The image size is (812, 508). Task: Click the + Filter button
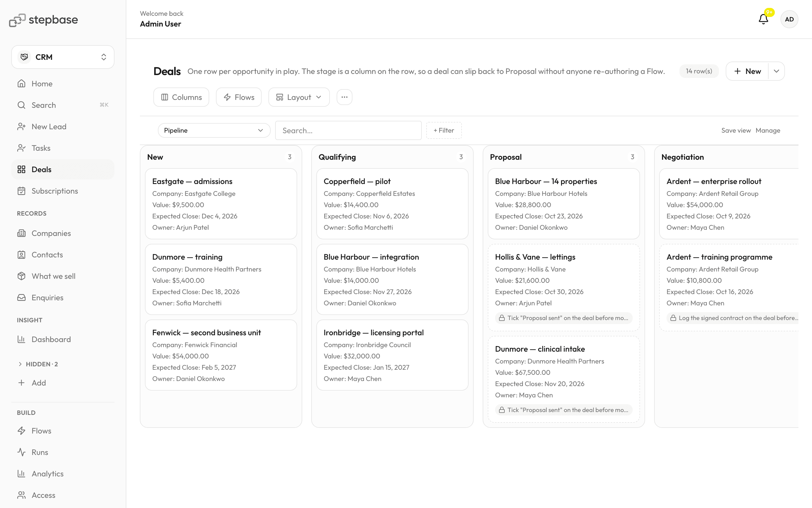(443, 130)
